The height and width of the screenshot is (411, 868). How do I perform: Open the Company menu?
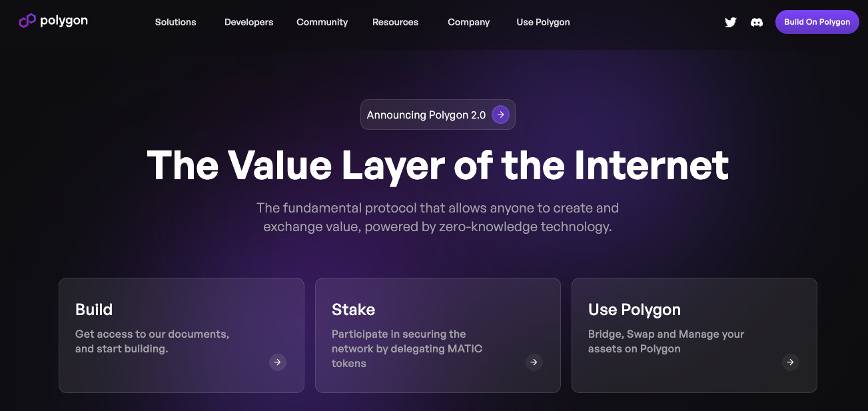pos(468,22)
